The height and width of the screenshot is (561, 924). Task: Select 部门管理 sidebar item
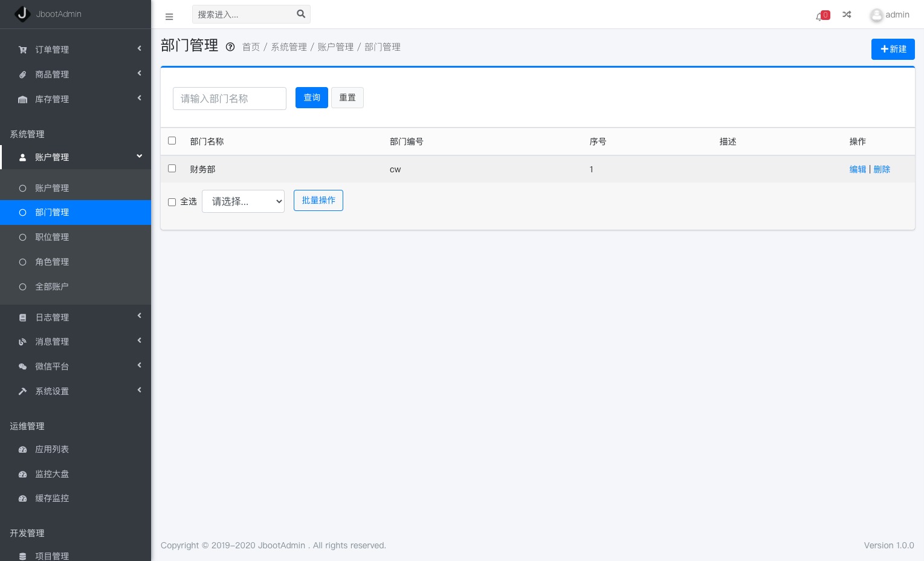(76, 212)
